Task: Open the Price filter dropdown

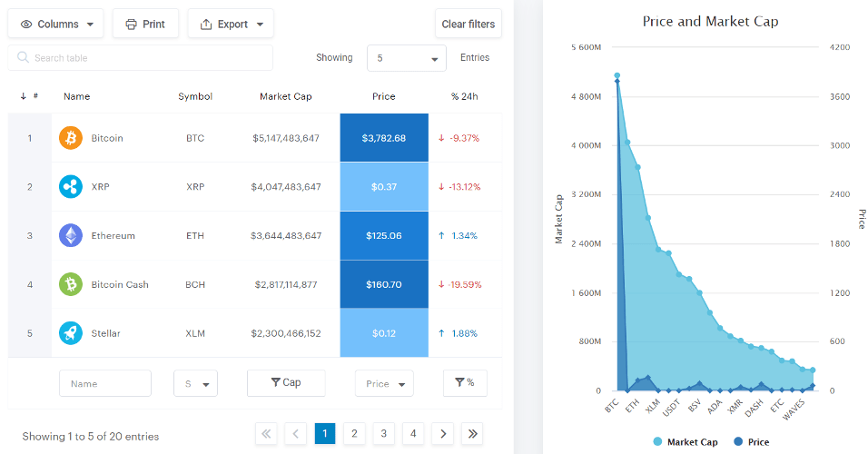Action: pyautogui.click(x=384, y=384)
